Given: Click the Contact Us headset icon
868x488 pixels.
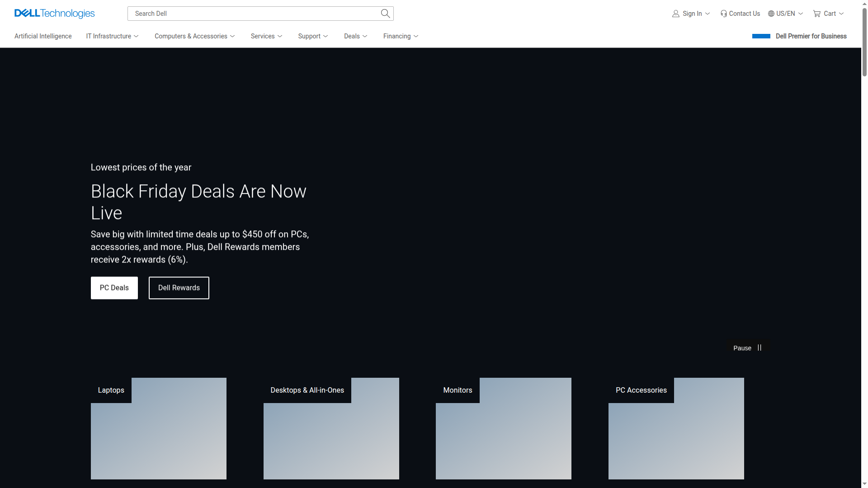Looking at the screenshot, I should 723,14.
